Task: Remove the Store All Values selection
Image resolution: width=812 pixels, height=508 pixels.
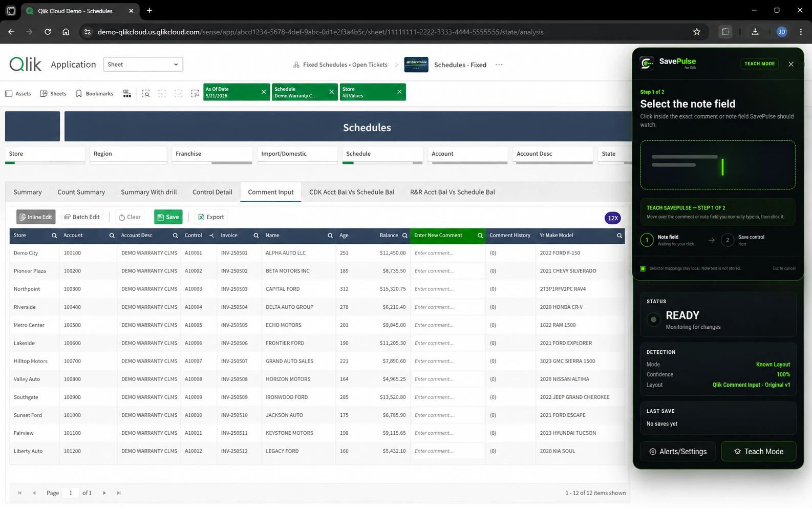Action: point(399,92)
